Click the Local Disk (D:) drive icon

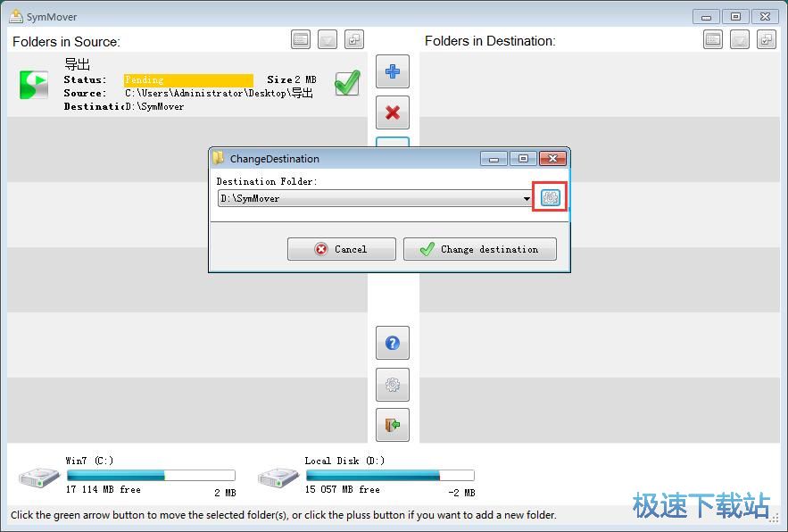[278, 477]
